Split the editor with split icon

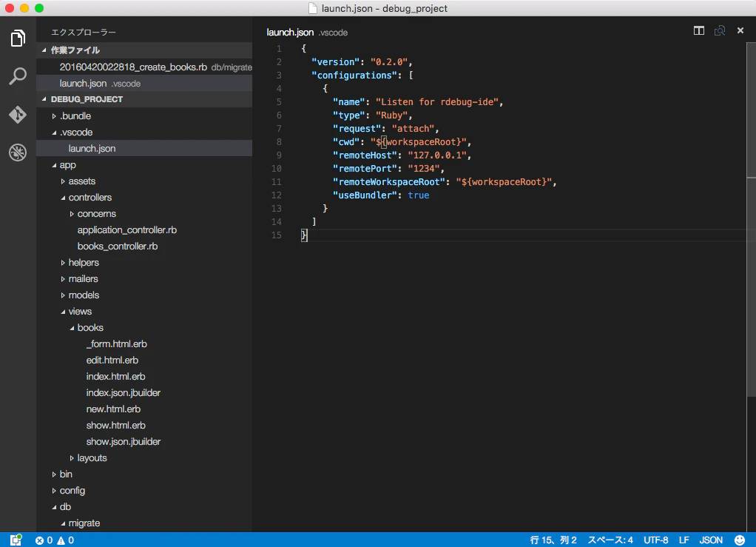698,31
